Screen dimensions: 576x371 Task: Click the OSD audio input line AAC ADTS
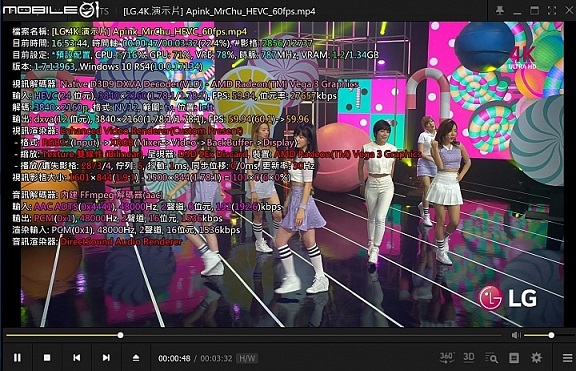click(x=147, y=206)
